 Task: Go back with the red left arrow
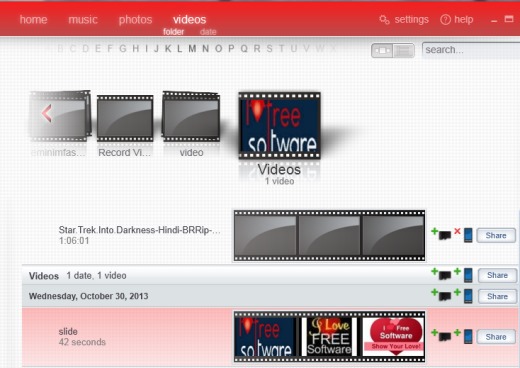point(47,113)
